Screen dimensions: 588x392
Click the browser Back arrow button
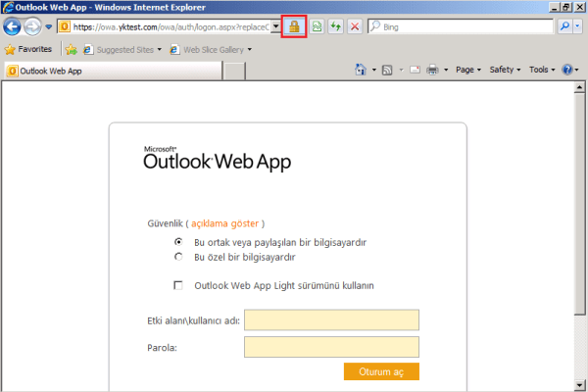13,26
